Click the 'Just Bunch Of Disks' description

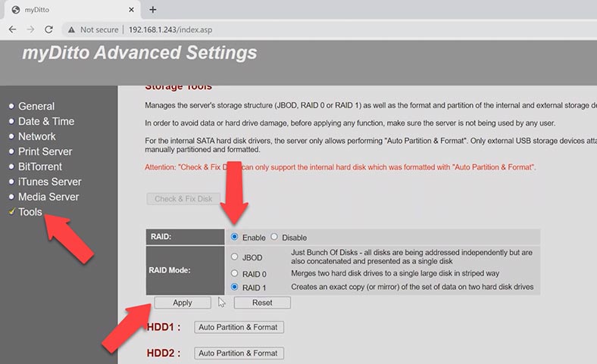[411, 257]
